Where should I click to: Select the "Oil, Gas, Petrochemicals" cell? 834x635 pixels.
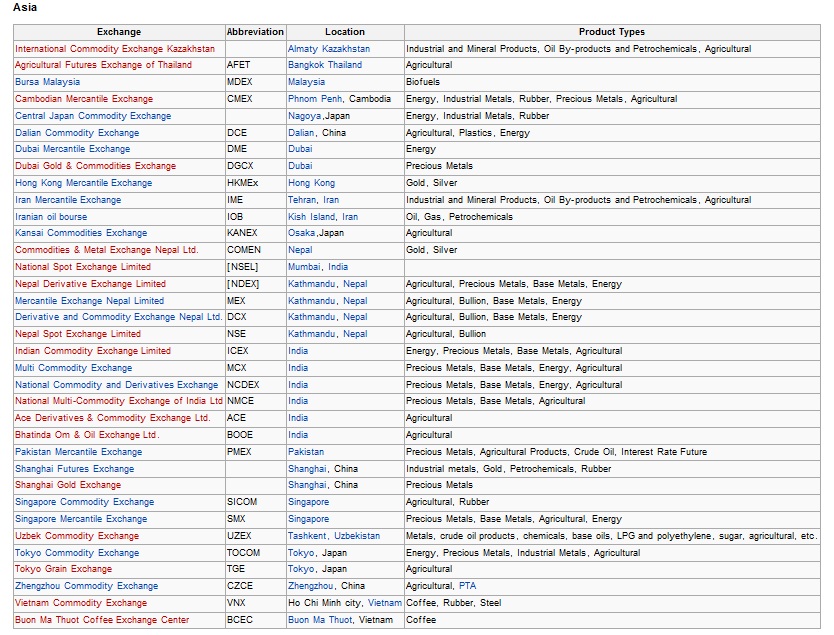point(612,217)
